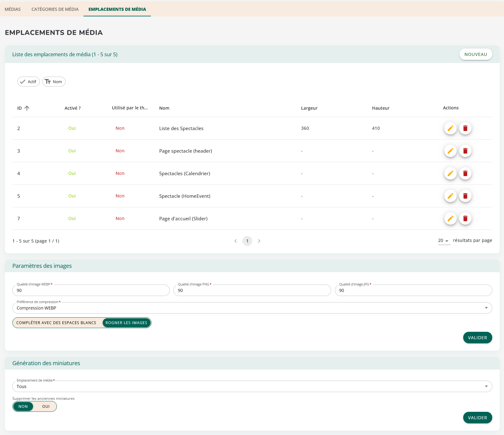This screenshot has height=435, width=504.
Task: Open Catégories de média tab
Action: pos(55,9)
